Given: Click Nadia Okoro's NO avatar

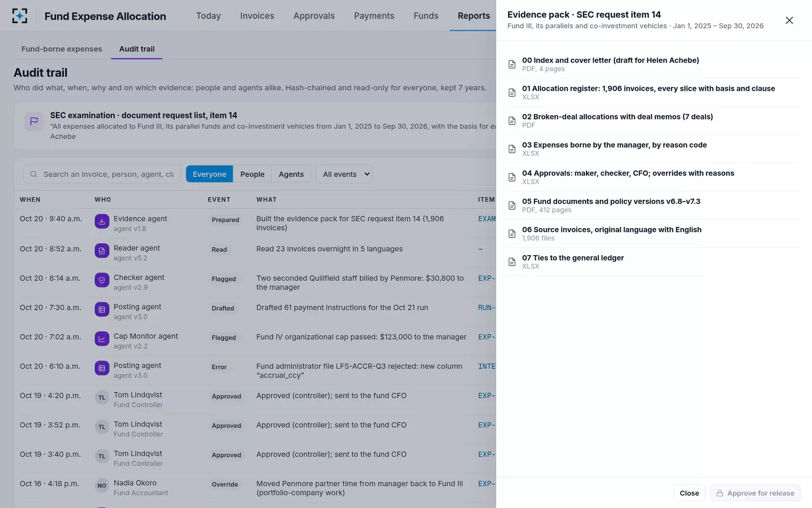Looking at the screenshot, I should click(102, 486).
